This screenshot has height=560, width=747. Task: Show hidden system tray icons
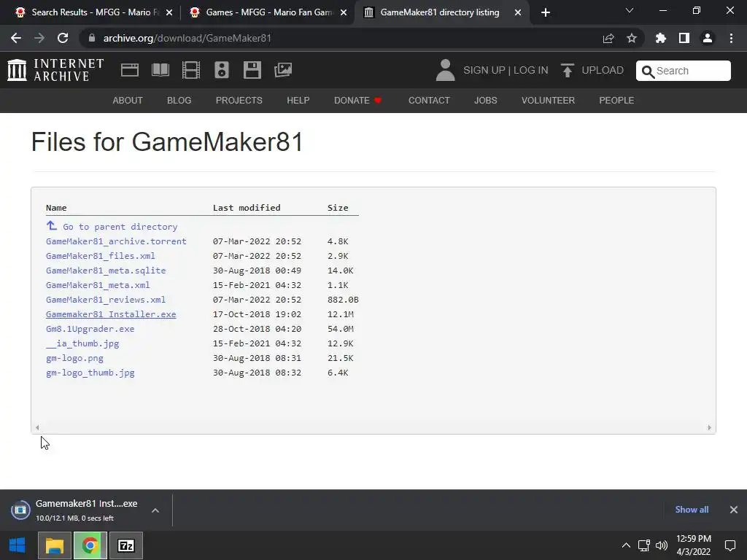pos(626,545)
